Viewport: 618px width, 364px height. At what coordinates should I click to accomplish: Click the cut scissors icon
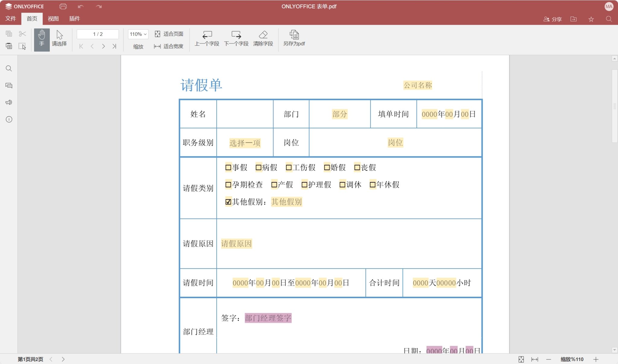click(x=22, y=34)
